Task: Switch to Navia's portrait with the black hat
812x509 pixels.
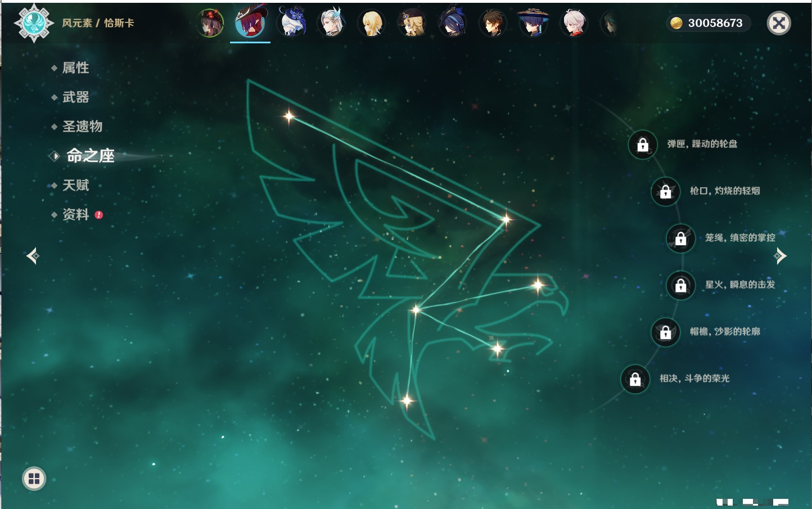Action: (412, 23)
